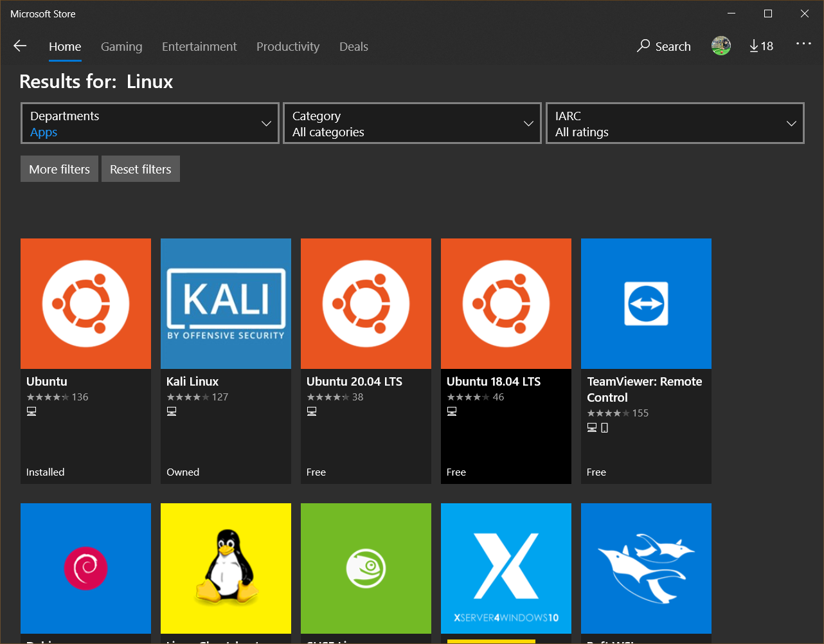Viewport: 824px width, 644px height.
Task: Open the Ubuntu 18.04 LTS tile
Action: pyautogui.click(x=506, y=303)
